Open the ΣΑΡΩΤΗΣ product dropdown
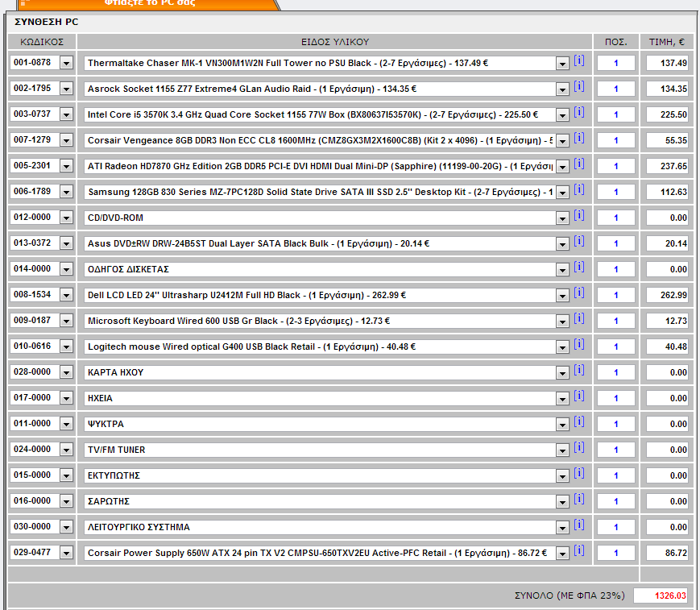 coord(562,502)
